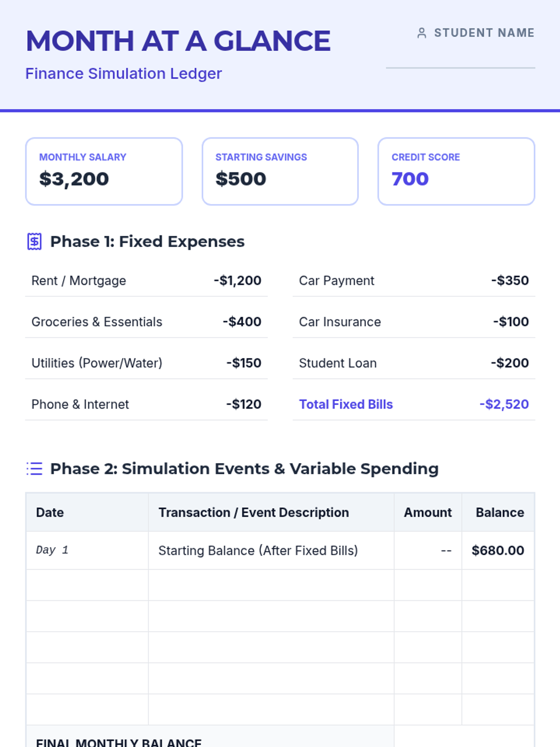
Task: Click the -$2,520 total amount
Action: pyautogui.click(x=504, y=404)
